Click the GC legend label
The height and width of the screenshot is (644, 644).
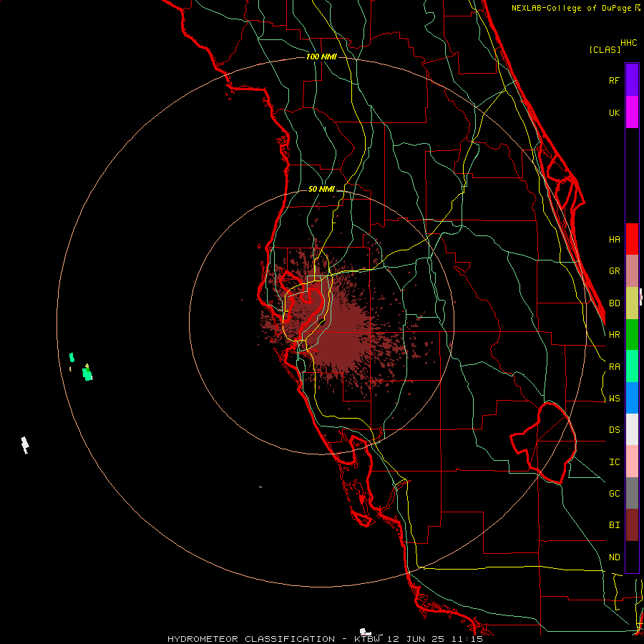[x=614, y=494]
